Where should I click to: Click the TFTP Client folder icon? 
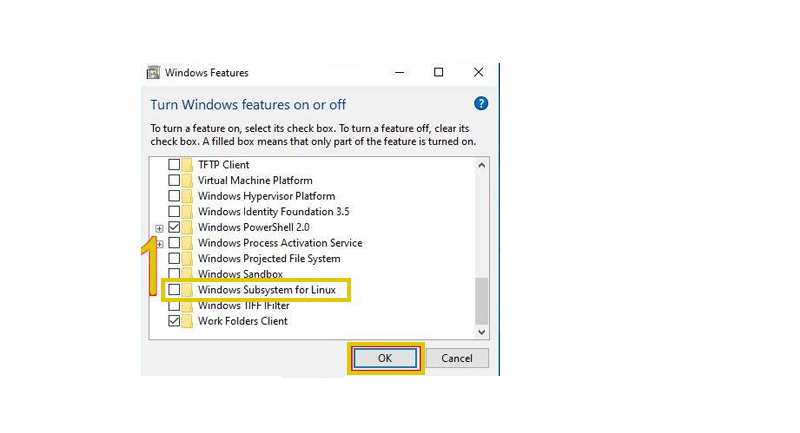(x=187, y=165)
